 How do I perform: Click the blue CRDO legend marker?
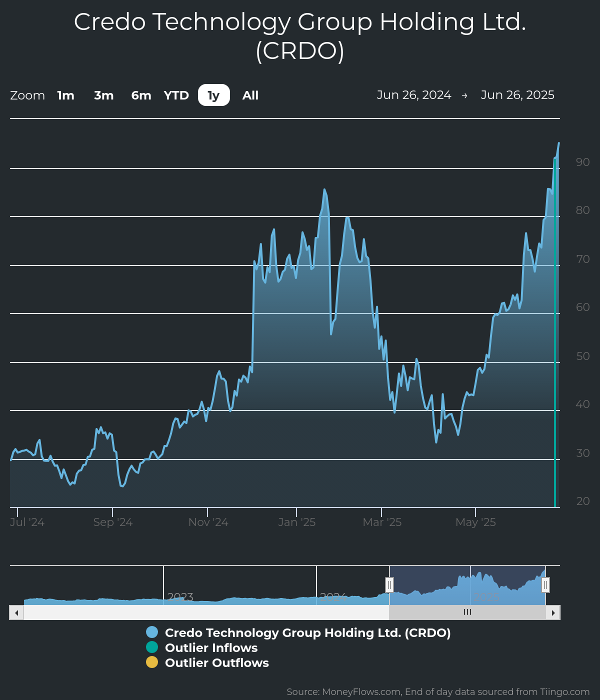tap(152, 632)
